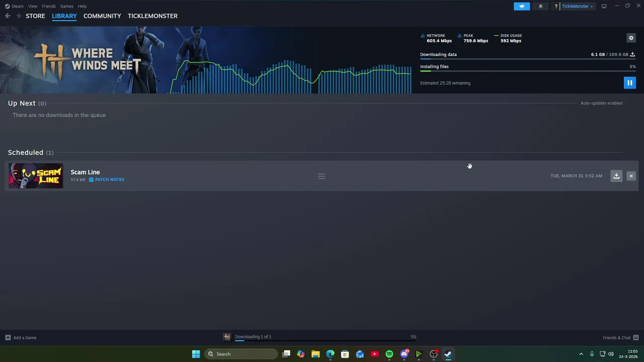Viewport: 644px width, 362px height.
Task: Click the Installing files progress bar
Action: 528,71
